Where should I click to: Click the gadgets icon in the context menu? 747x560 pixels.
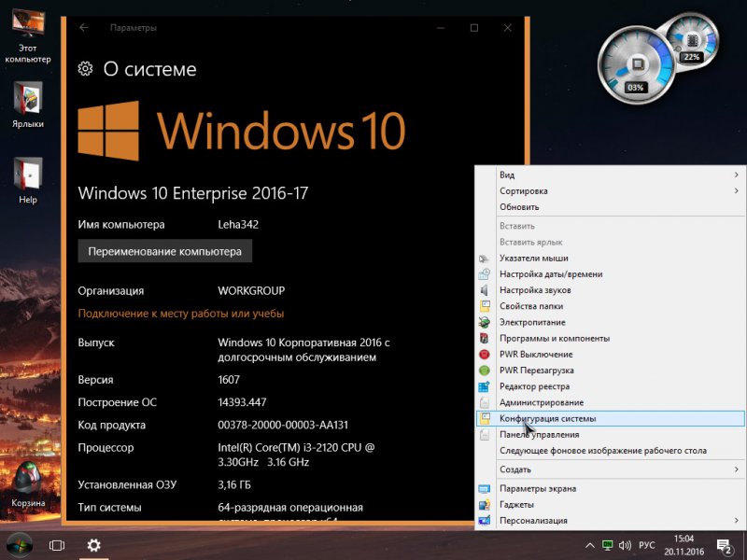pos(484,505)
